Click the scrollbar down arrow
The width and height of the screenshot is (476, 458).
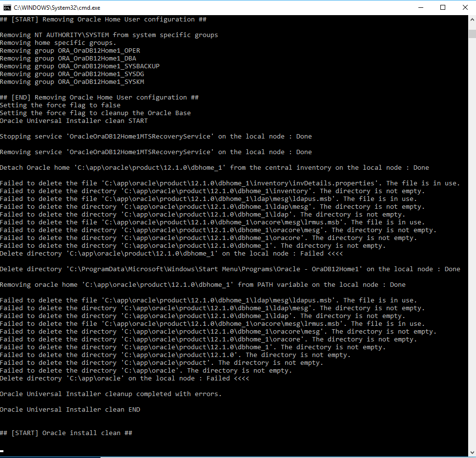pos(472,453)
